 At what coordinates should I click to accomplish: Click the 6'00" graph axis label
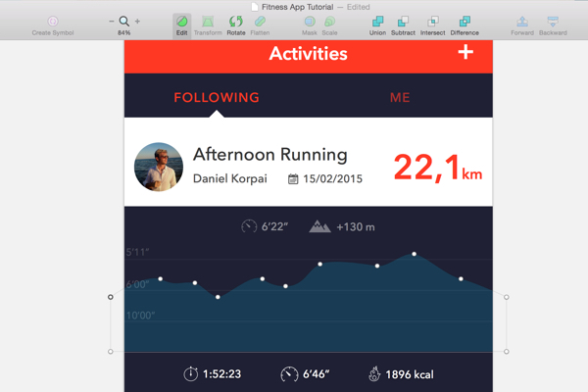[x=137, y=284]
